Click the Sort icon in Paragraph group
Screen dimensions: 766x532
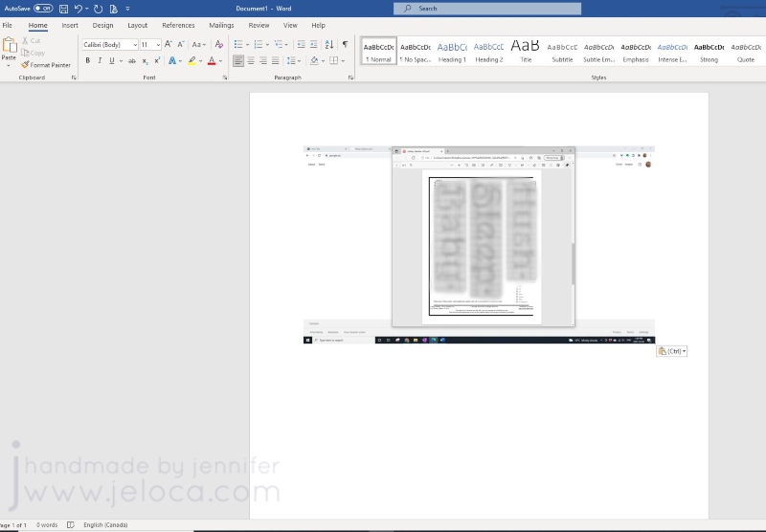tap(329, 44)
